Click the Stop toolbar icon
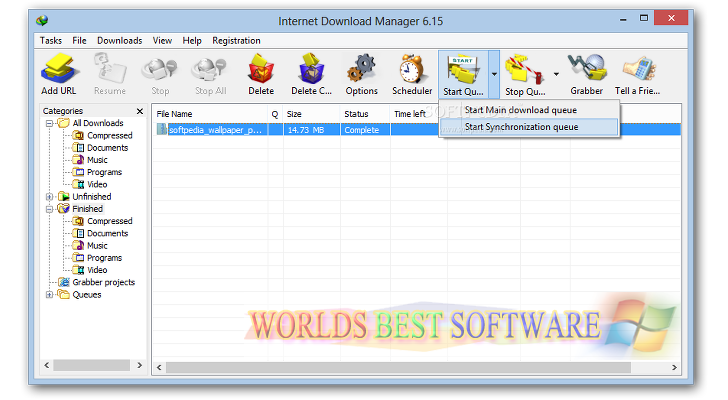Image resolution: width=728 pixels, height=400 pixels. pos(160,70)
